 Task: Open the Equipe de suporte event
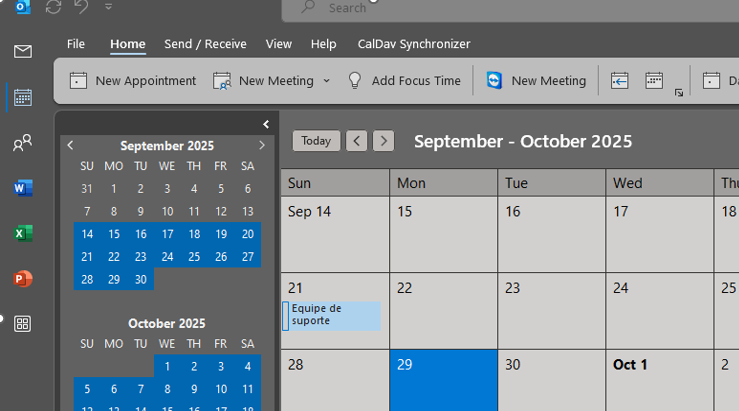tap(331, 316)
